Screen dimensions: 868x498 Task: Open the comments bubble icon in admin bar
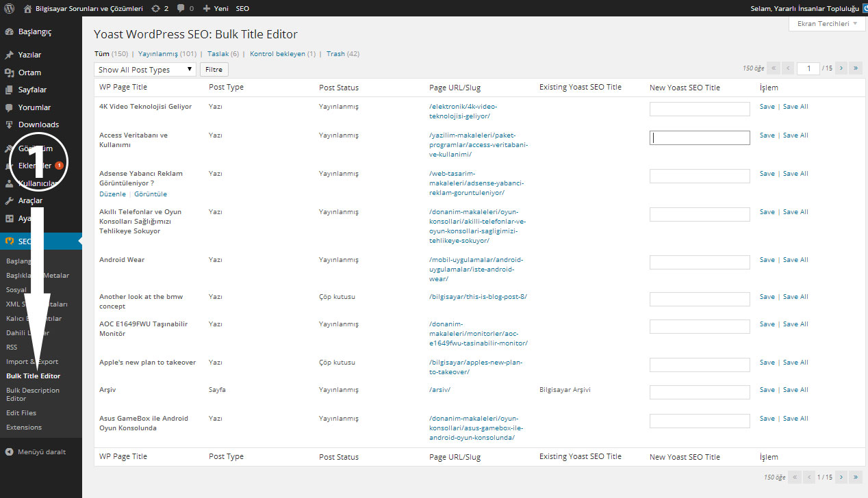tap(181, 9)
